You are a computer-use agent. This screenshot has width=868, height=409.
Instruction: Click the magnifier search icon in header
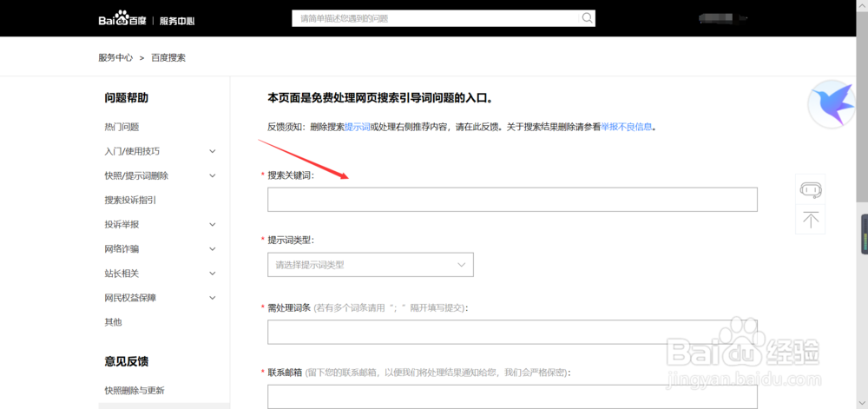(586, 17)
